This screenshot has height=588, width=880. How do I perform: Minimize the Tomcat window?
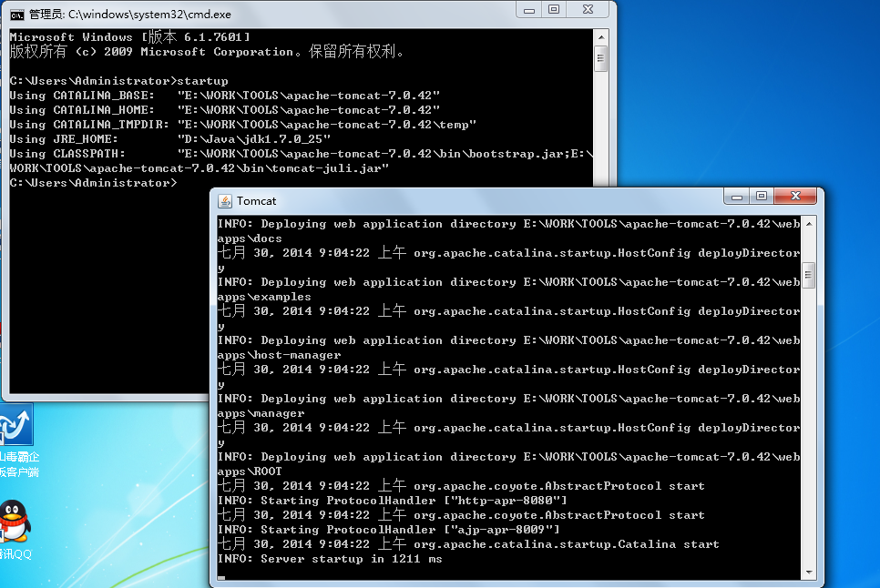click(x=737, y=197)
